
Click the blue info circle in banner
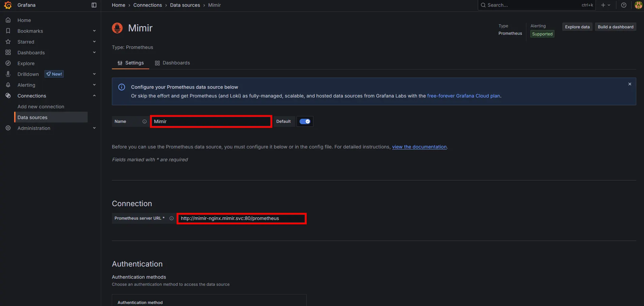122,87
